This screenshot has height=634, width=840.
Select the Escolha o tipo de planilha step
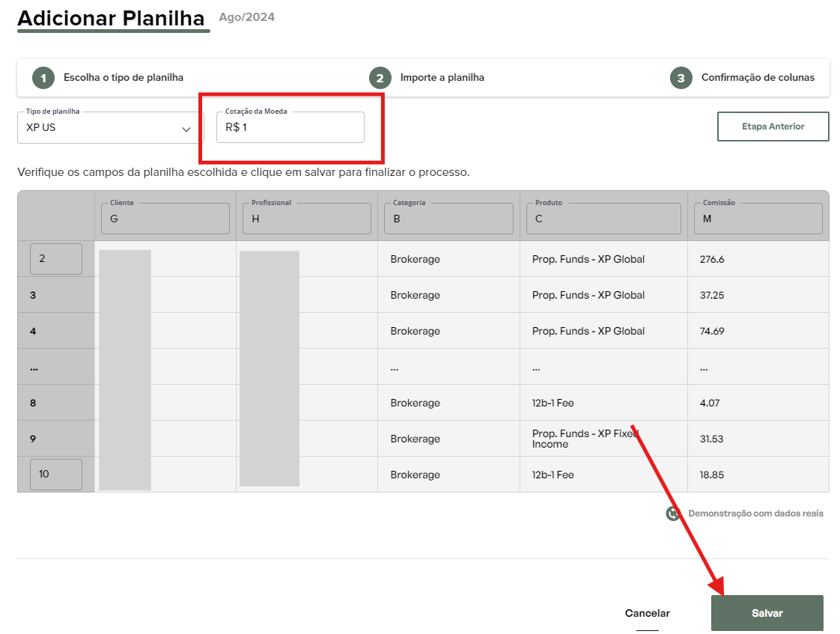tap(123, 78)
